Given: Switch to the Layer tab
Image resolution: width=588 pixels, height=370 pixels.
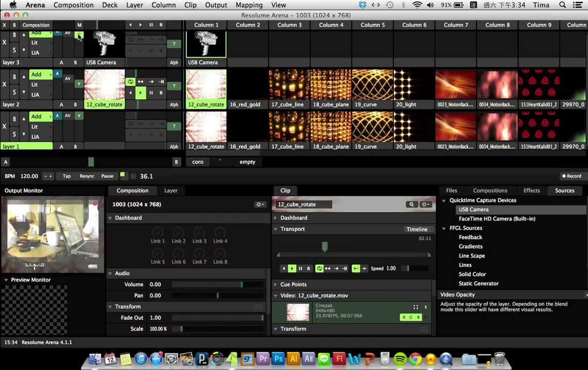Looking at the screenshot, I should [170, 191].
